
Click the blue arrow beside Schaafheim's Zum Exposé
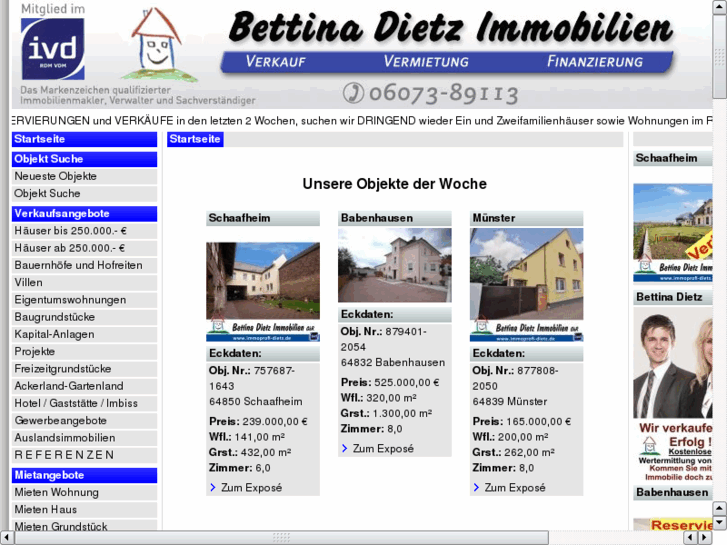click(213, 487)
